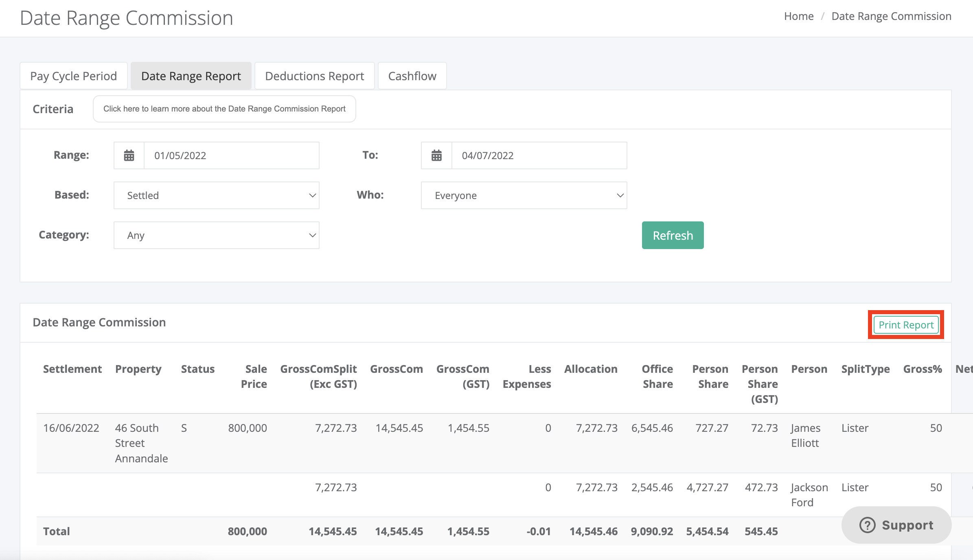Open the Range start date calendar icon
973x560 pixels.
click(x=129, y=155)
